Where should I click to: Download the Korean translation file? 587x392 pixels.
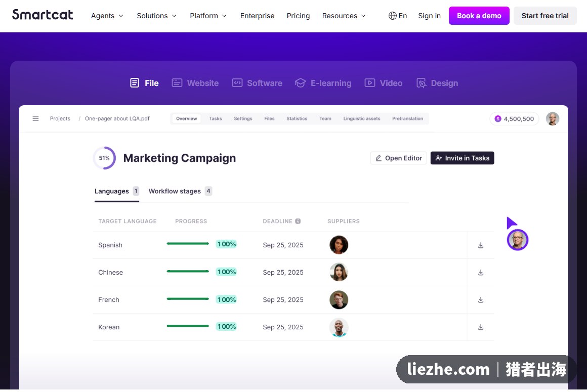pos(481,327)
